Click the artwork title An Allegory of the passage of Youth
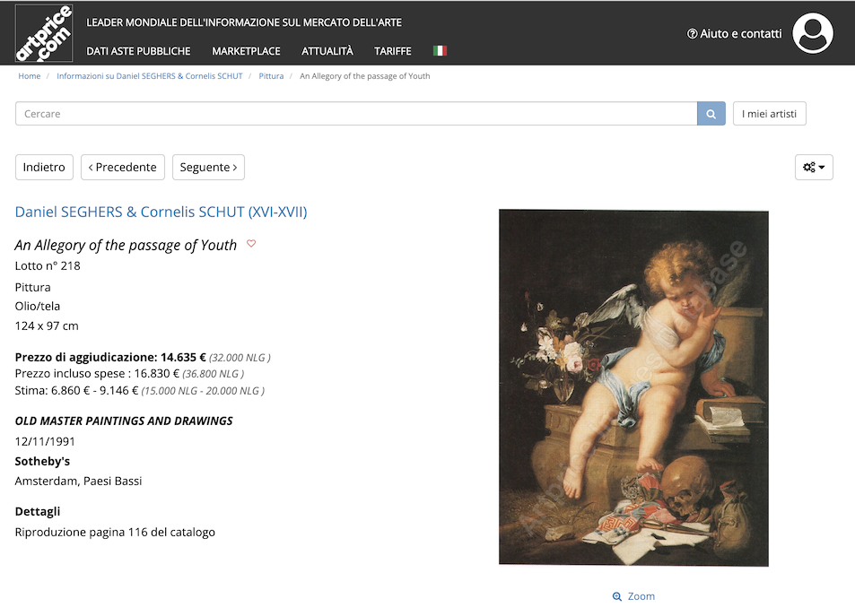The width and height of the screenshot is (855, 616). tap(126, 246)
